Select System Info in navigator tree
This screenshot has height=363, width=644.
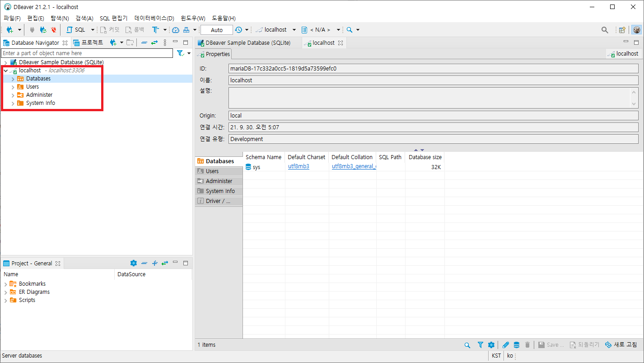pyautogui.click(x=41, y=103)
